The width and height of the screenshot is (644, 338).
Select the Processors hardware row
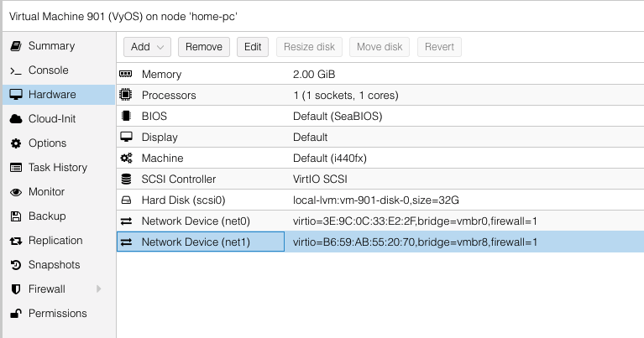pyautogui.click(x=168, y=96)
